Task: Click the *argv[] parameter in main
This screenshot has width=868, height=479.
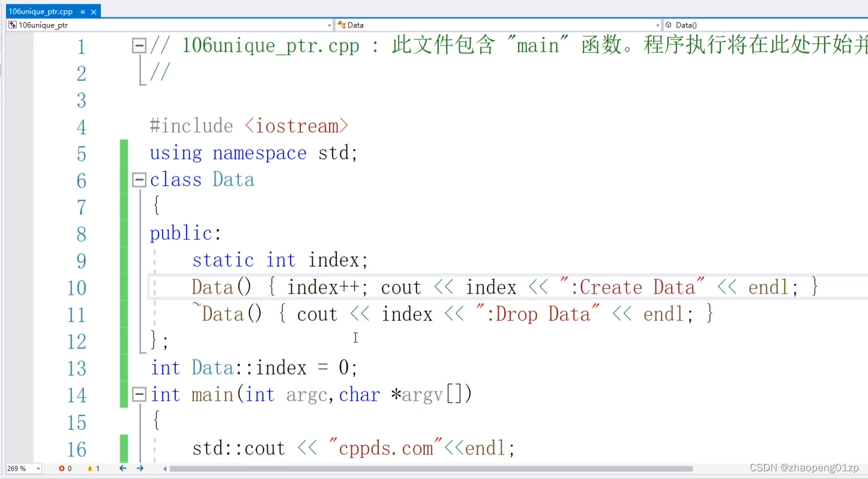Action: [431, 395]
